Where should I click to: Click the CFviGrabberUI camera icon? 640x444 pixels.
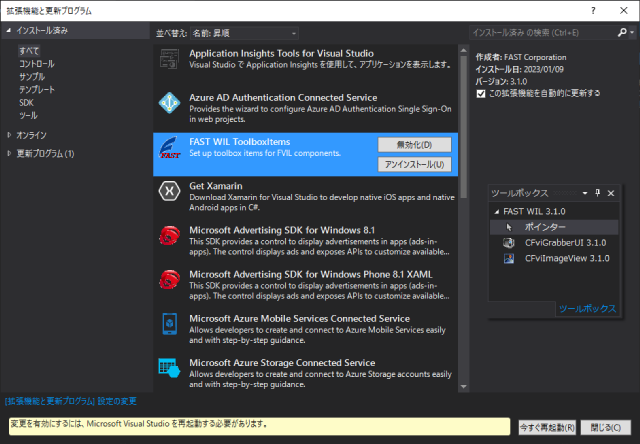click(509, 243)
